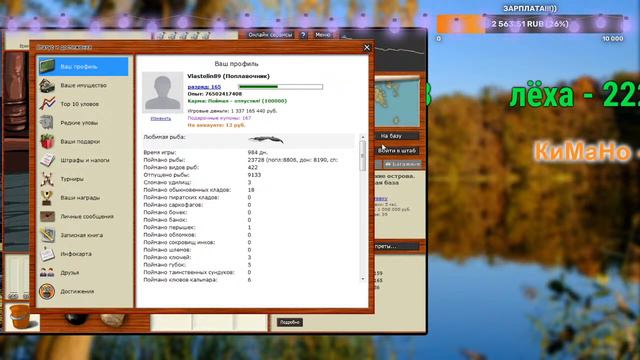Click the Время игры 984 дн. row
640x360 pixels.
249,153
